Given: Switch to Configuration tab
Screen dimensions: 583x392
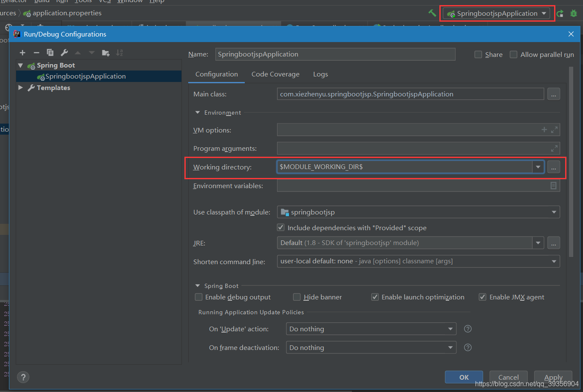Looking at the screenshot, I should coord(217,74).
